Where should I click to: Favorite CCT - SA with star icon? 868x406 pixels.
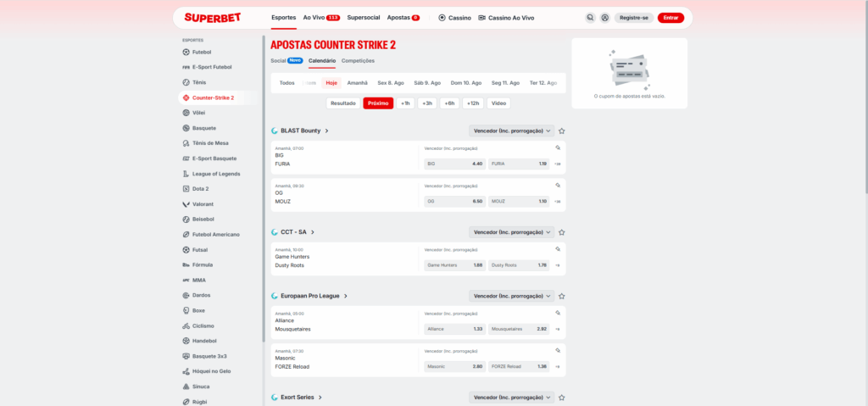pos(561,232)
